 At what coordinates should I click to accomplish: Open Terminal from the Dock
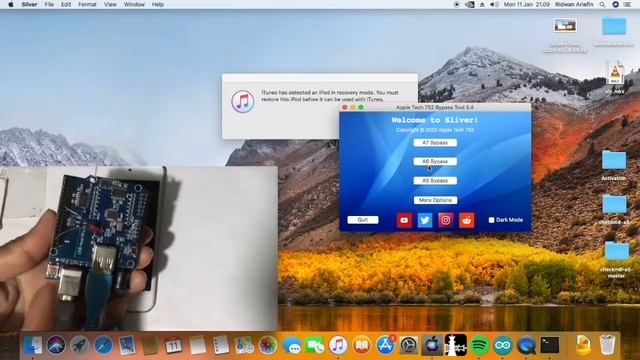550,345
